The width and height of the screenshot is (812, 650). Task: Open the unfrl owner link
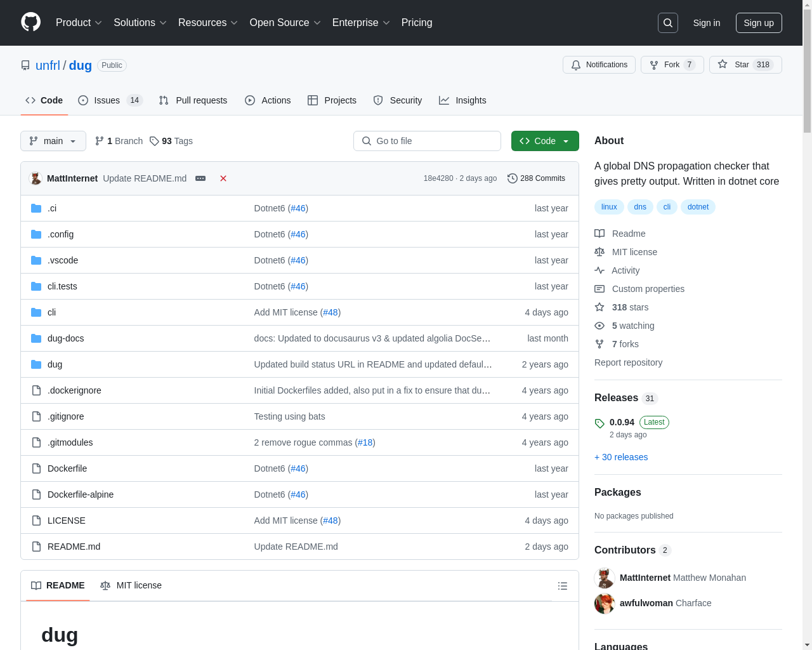click(48, 65)
